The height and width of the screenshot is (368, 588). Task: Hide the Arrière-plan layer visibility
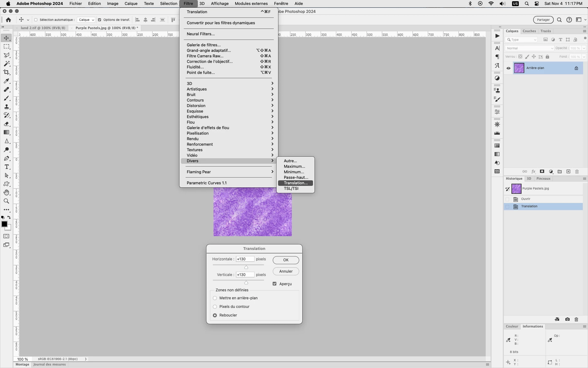click(x=508, y=68)
